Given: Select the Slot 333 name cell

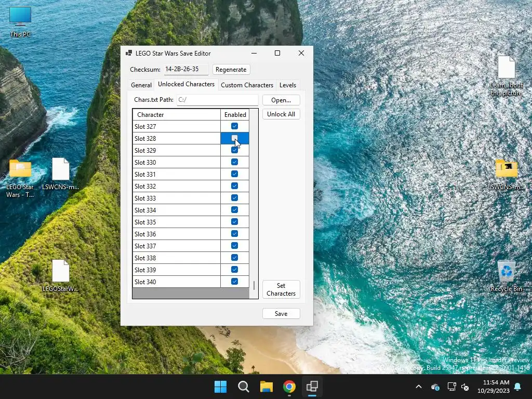Looking at the screenshot, I should (177, 198).
